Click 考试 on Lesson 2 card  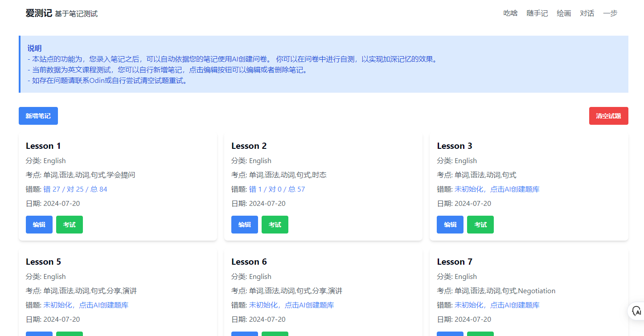coord(275,225)
